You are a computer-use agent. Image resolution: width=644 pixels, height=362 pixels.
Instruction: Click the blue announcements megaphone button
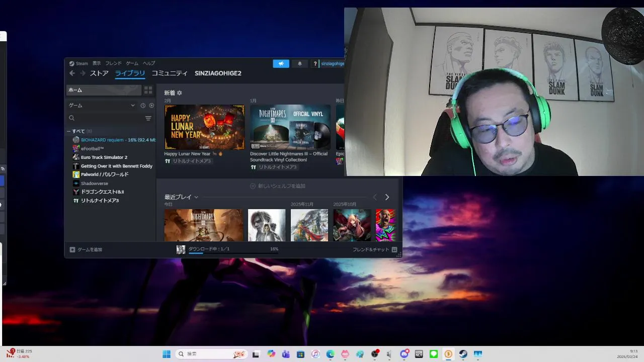pos(281,63)
